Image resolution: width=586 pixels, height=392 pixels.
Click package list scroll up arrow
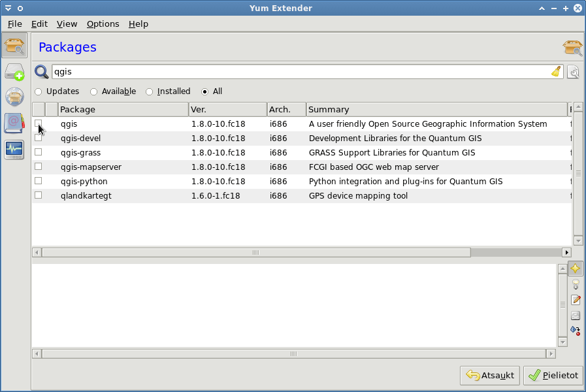point(578,107)
